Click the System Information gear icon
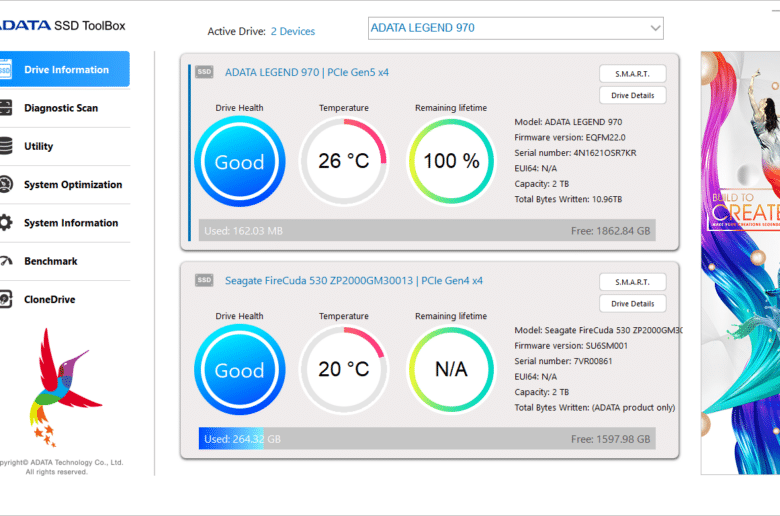The image size is (780, 516). 5,222
